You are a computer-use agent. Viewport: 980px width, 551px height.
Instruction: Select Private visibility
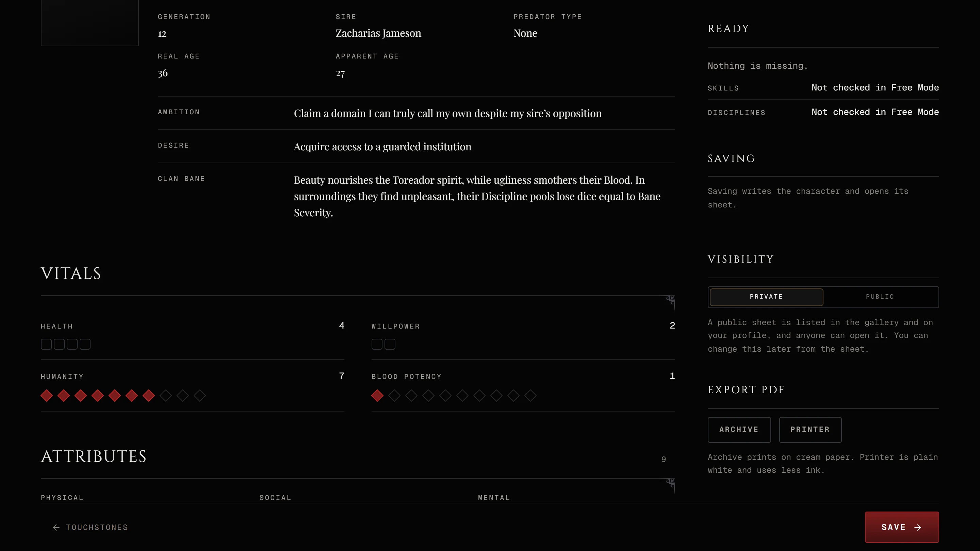[x=766, y=297]
